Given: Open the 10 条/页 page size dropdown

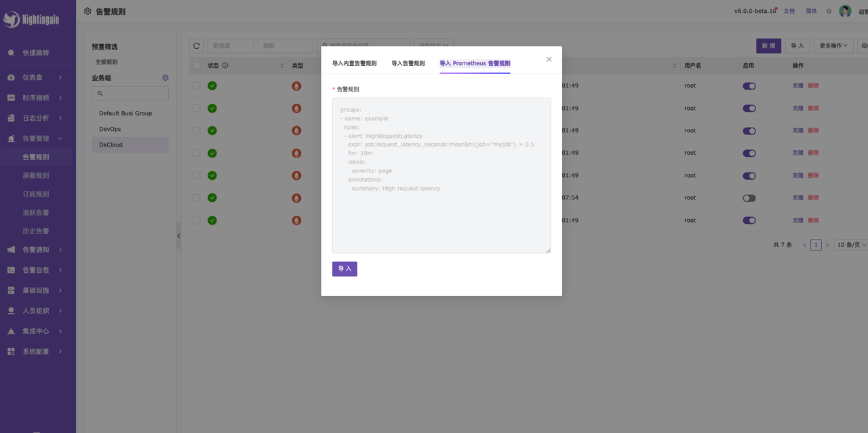Looking at the screenshot, I should click(851, 245).
